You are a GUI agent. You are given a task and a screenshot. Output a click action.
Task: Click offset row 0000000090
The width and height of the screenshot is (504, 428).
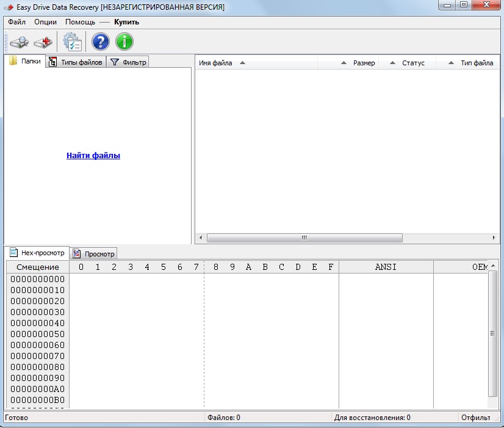tap(38, 378)
